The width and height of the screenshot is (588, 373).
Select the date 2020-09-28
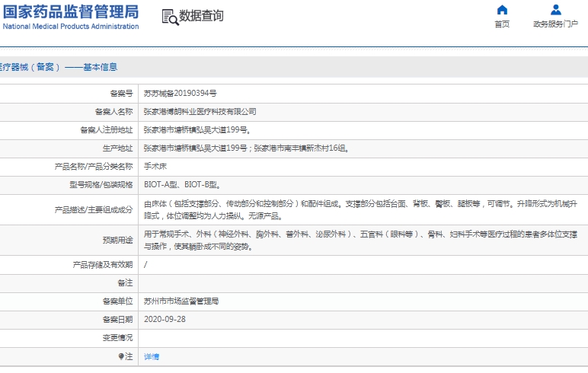165,320
